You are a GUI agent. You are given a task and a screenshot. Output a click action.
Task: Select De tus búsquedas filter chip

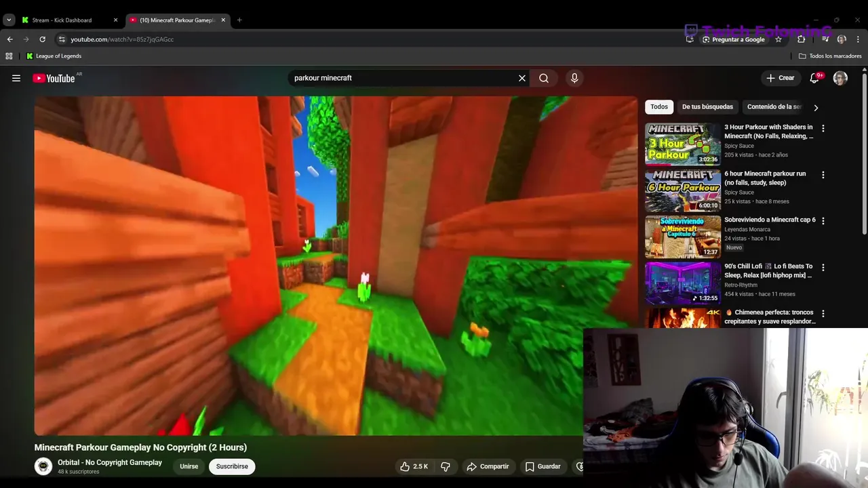[707, 107]
